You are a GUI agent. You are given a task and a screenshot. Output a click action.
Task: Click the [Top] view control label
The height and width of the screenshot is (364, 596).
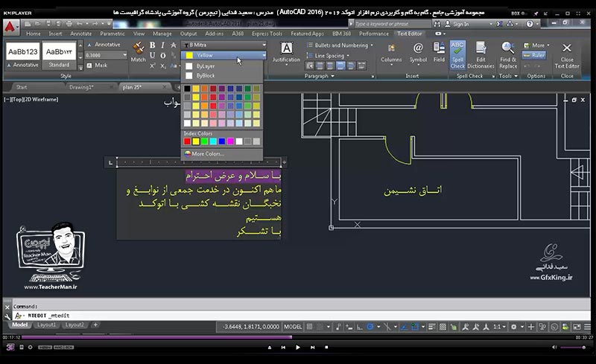tap(16, 99)
